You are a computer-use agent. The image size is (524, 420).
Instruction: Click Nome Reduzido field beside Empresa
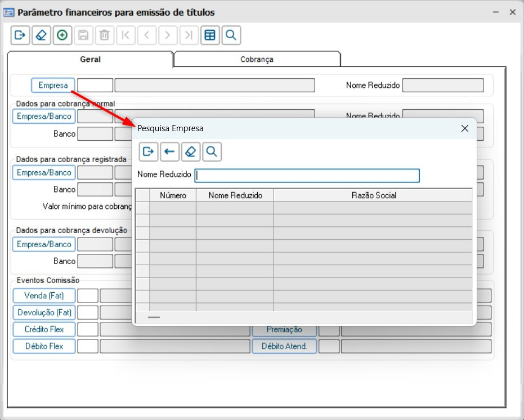(x=443, y=85)
